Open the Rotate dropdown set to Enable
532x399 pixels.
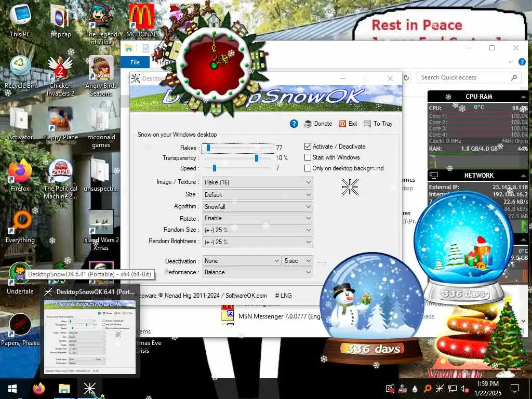click(258, 218)
